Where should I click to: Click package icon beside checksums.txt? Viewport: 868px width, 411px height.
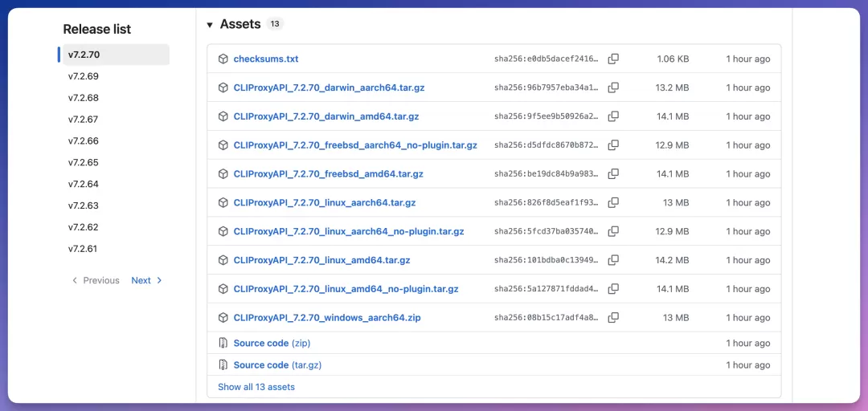[223, 59]
